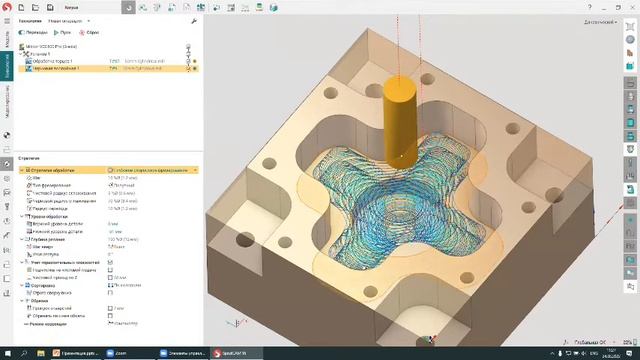The height and width of the screenshot is (360, 640).
Task: Enable the "Чистовой проход по Z" checkbox
Action: (110, 278)
